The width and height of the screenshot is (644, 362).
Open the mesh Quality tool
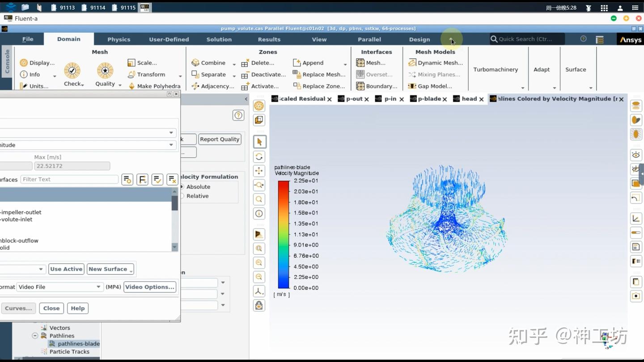[105, 75]
